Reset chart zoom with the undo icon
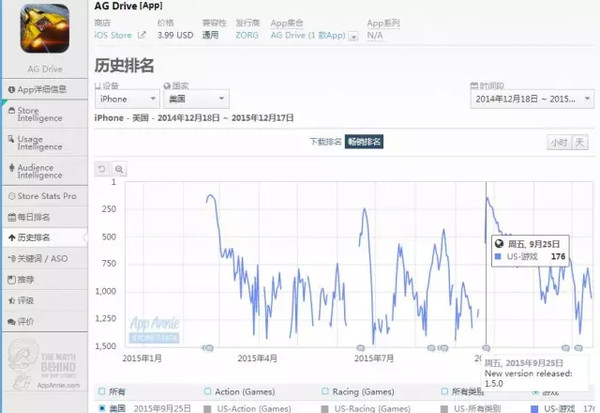 [x=102, y=169]
